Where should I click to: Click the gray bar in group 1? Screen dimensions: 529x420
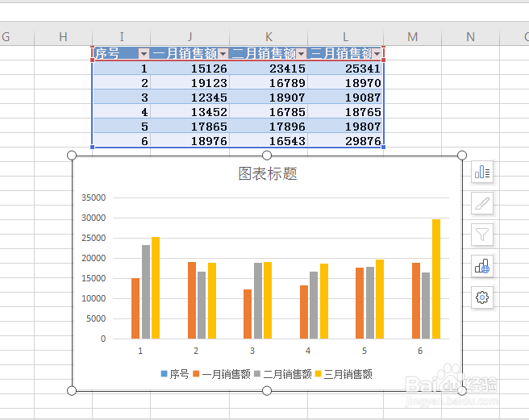click(x=146, y=292)
